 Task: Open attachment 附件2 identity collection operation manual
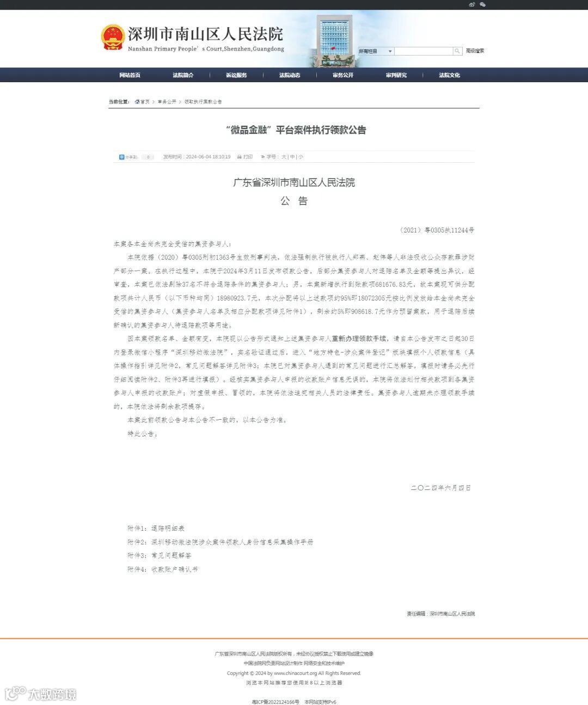pos(220,542)
